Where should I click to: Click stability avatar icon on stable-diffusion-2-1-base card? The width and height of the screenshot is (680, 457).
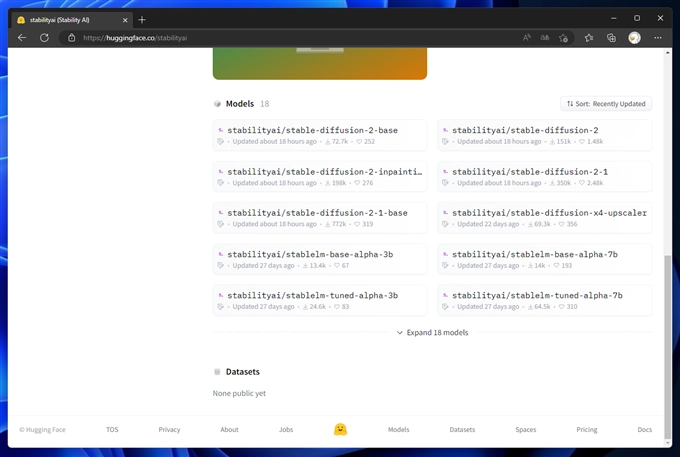pyautogui.click(x=221, y=212)
